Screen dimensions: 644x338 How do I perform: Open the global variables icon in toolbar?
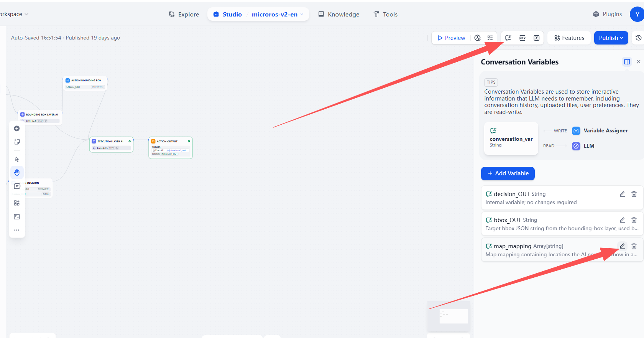tap(537, 38)
